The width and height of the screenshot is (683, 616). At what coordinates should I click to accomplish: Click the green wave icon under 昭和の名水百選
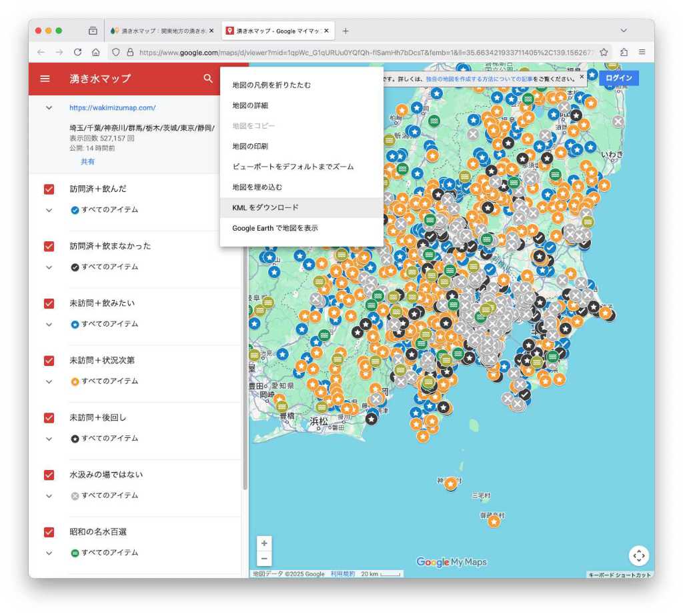[x=75, y=553]
